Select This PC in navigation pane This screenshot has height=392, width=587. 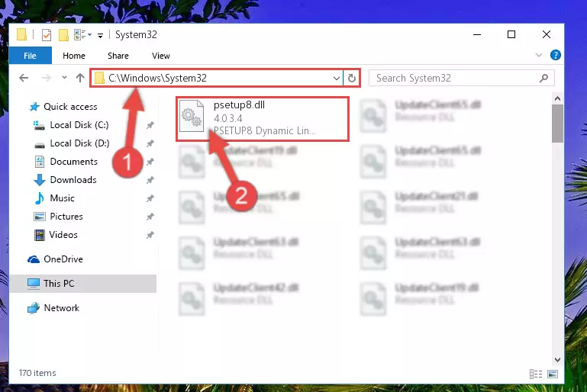pos(82,284)
